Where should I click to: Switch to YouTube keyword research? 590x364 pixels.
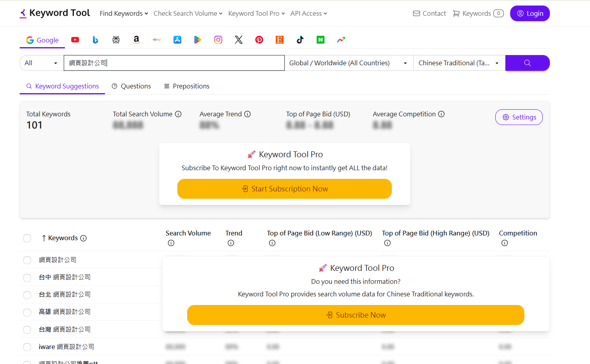[75, 40]
